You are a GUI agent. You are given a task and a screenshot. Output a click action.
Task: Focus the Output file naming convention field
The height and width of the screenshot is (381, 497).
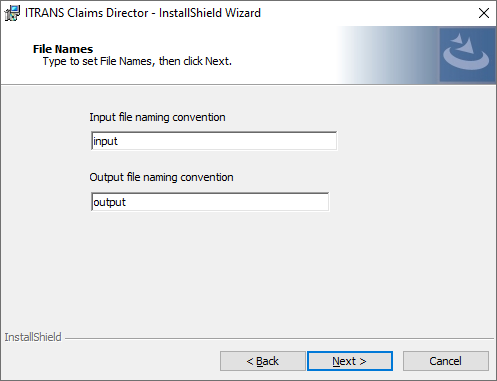click(x=210, y=202)
